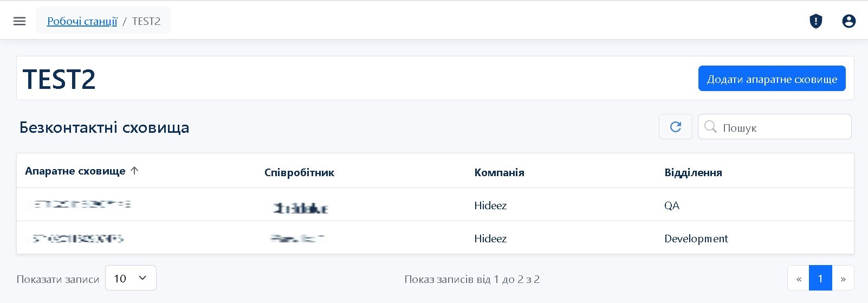Go to the previous page arrow
The width and height of the screenshot is (868, 303).
pos(798,279)
